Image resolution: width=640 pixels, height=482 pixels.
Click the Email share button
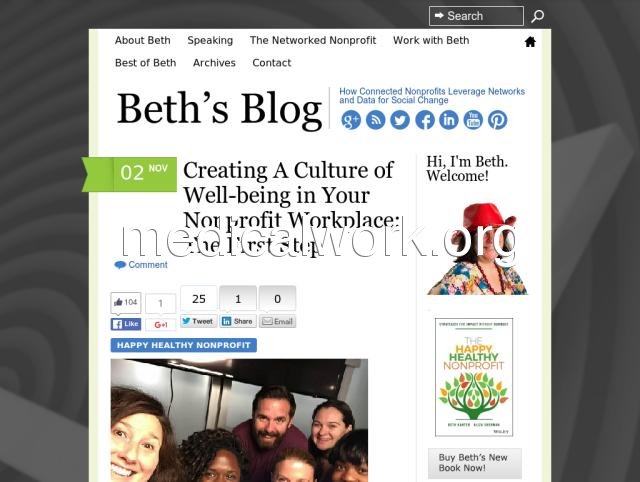[278, 322]
